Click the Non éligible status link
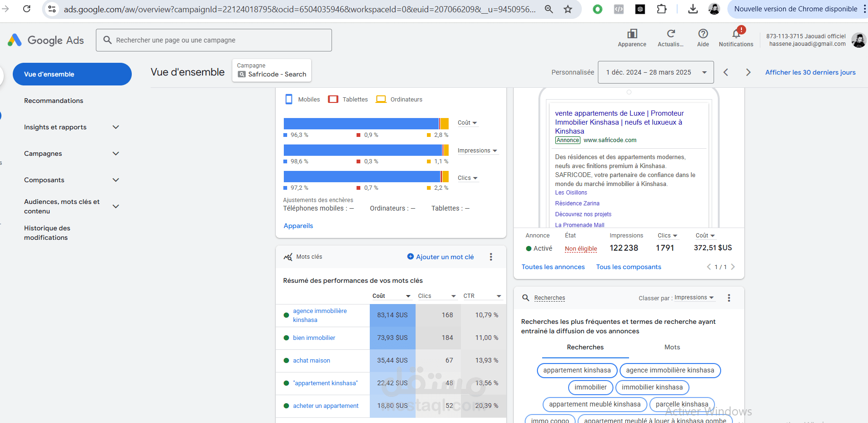868x423 pixels. click(x=581, y=249)
